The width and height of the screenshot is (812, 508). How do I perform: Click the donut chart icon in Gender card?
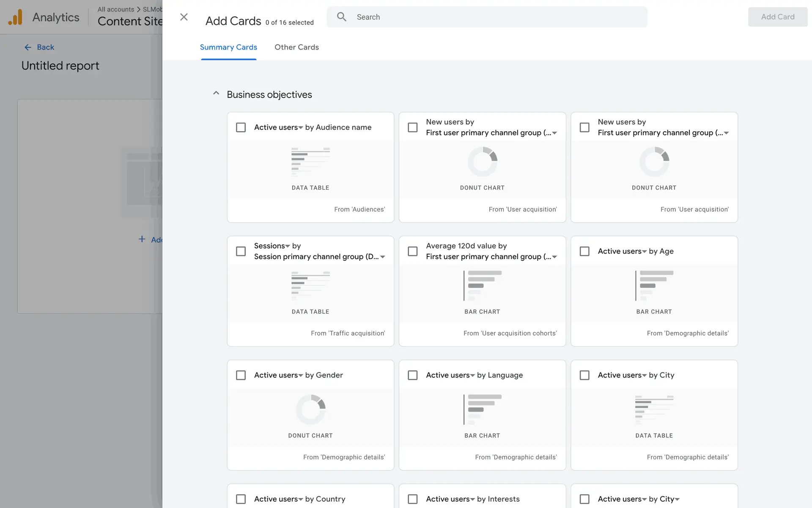coord(310,409)
